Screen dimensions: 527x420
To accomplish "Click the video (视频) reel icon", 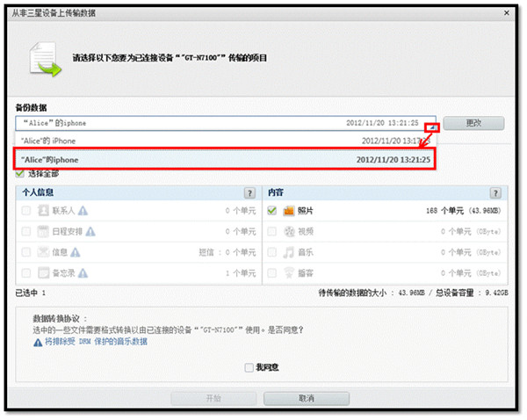I will (x=289, y=232).
